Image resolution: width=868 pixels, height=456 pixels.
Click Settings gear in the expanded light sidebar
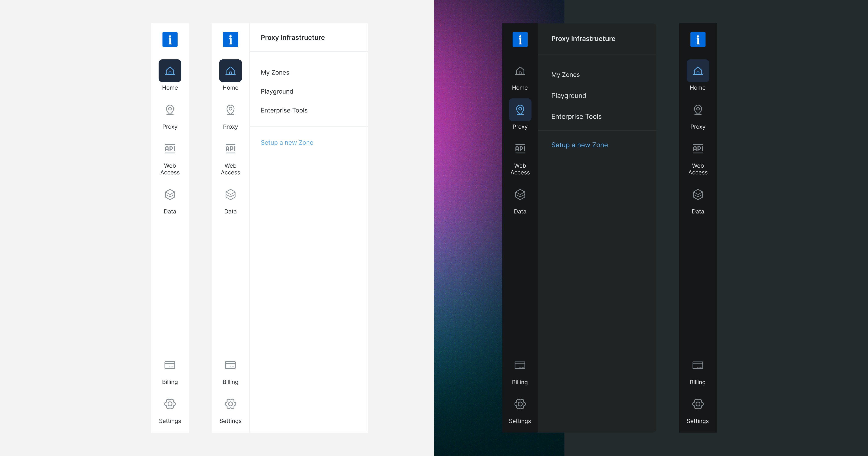(x=231, y=404)
